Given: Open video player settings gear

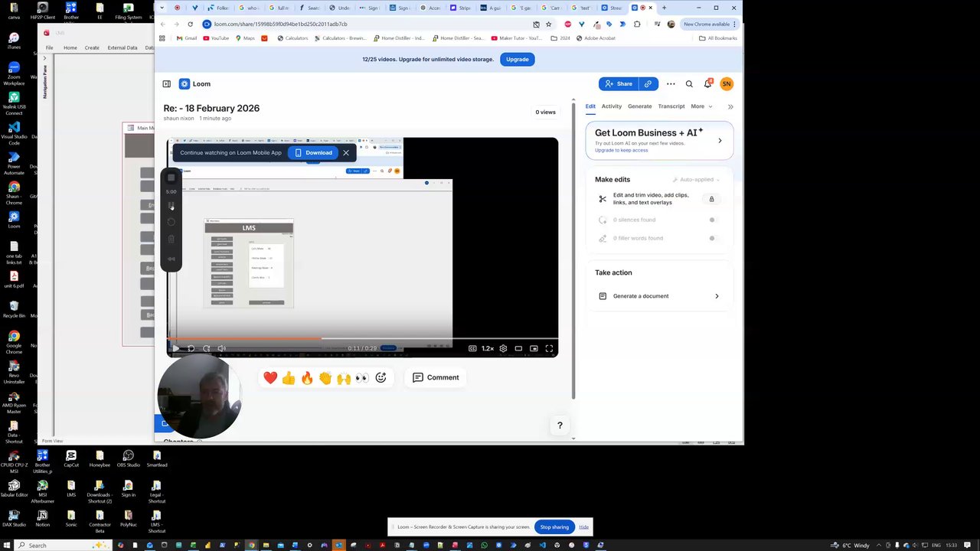Looking at the screenshot, I should click(x=503, y=349).
